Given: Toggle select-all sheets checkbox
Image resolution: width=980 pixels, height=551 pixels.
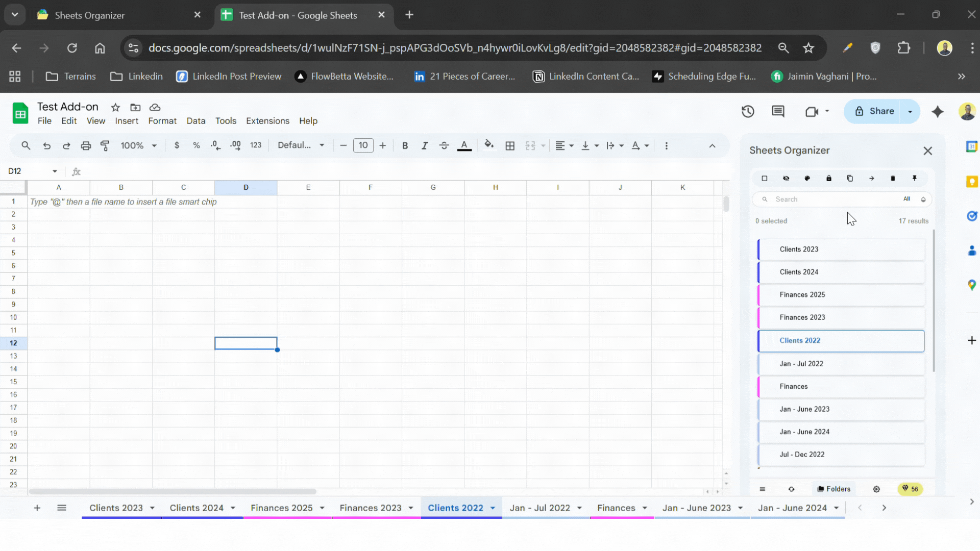Looking at the screenshot, I should (x=764, y=178).
